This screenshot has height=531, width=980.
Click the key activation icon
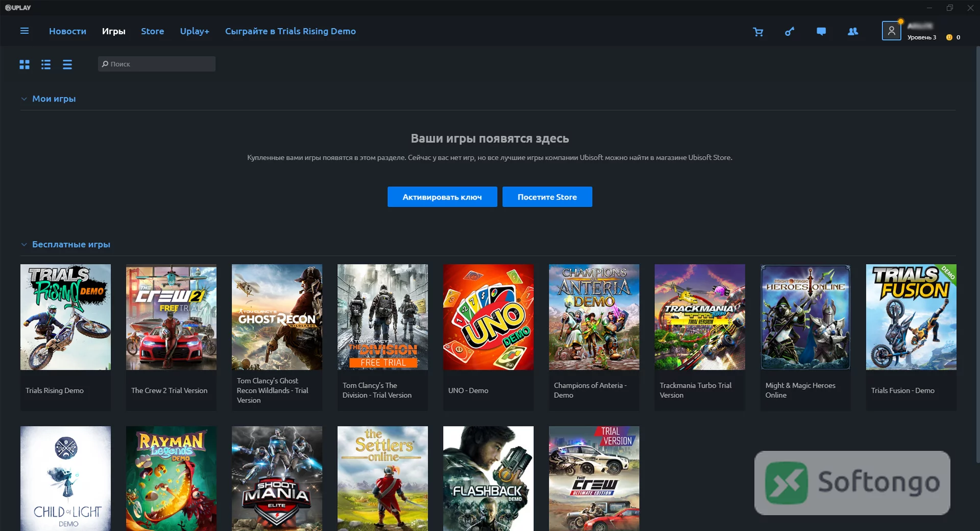click(790, 32)
